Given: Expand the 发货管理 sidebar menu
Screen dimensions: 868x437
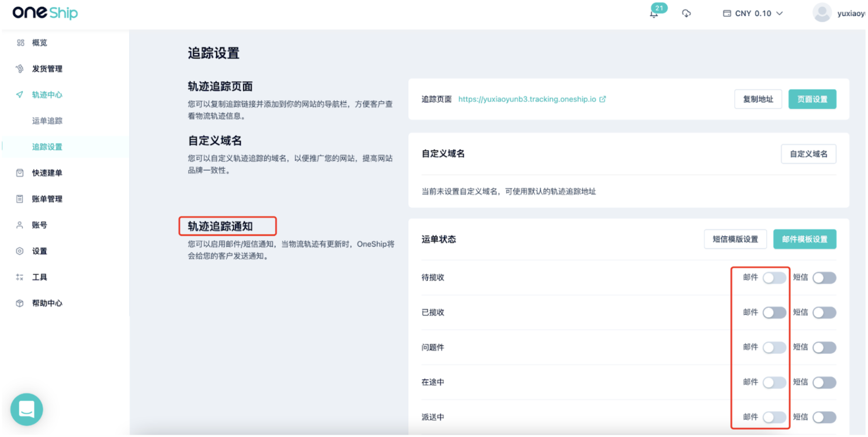Looking at the screenshot, I should 47,69.
